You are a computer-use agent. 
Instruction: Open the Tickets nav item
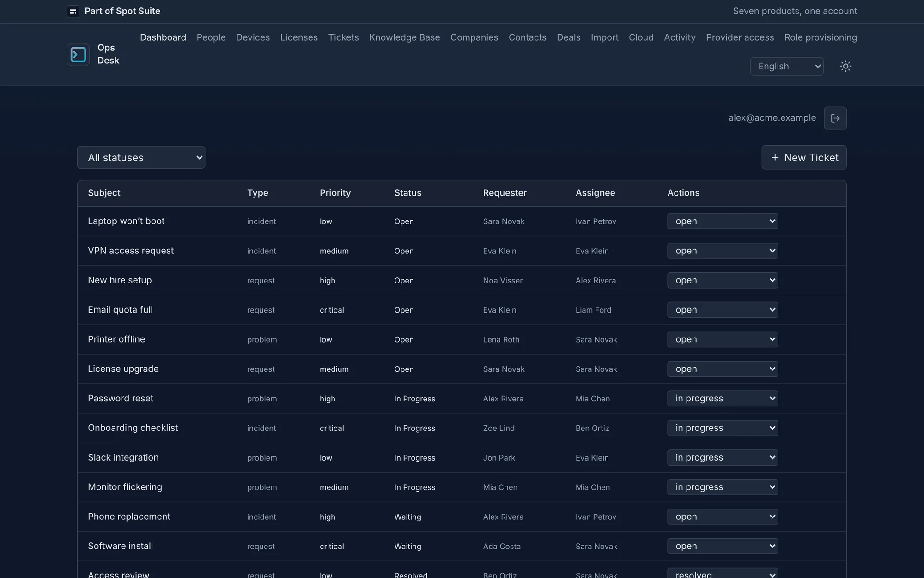pyautogui.click(x=343, y=37)
